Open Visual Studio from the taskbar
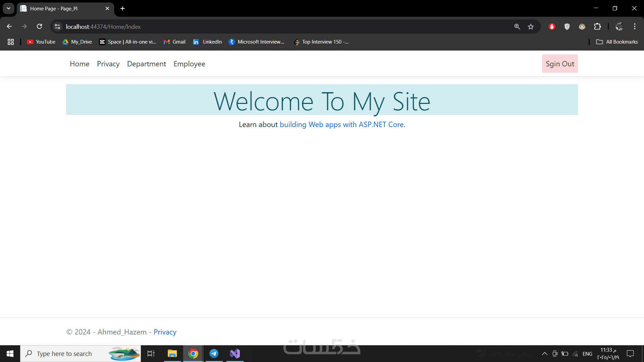The height and width of the screenshot is (362, 644). 235,354
